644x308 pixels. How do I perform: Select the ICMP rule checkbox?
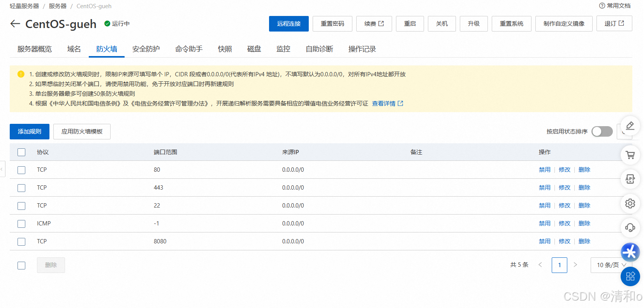coord(21,224)
